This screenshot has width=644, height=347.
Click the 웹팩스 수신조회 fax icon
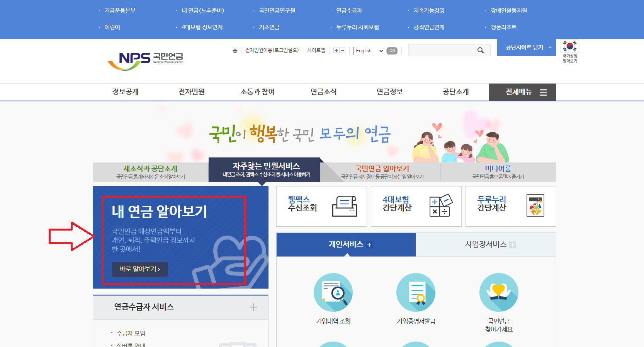pos(345,206)
